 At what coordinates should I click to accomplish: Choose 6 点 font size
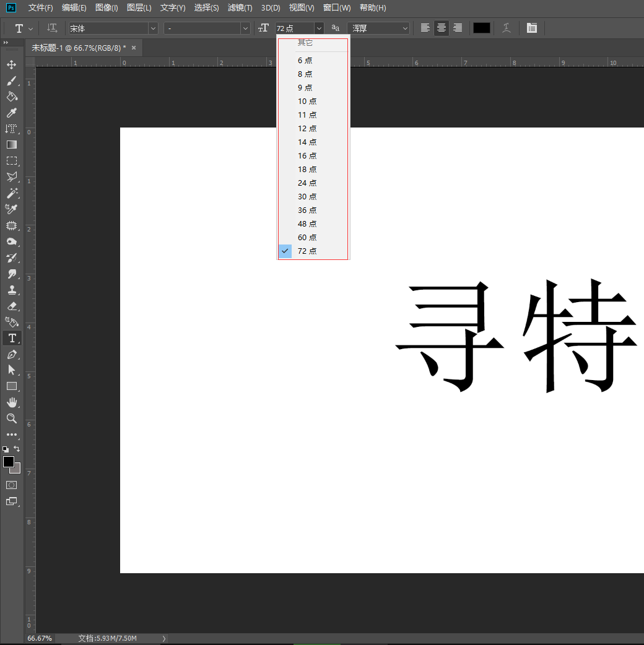313,61
